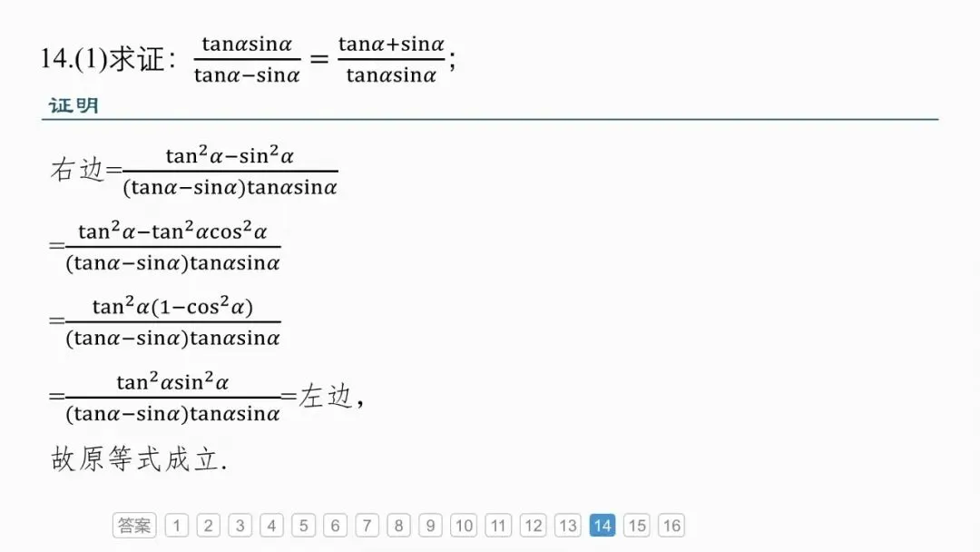The width and height of the screenshot is (980, 552).
Task: Click the 故原等式成立 conclusion line
Action: 139,458
